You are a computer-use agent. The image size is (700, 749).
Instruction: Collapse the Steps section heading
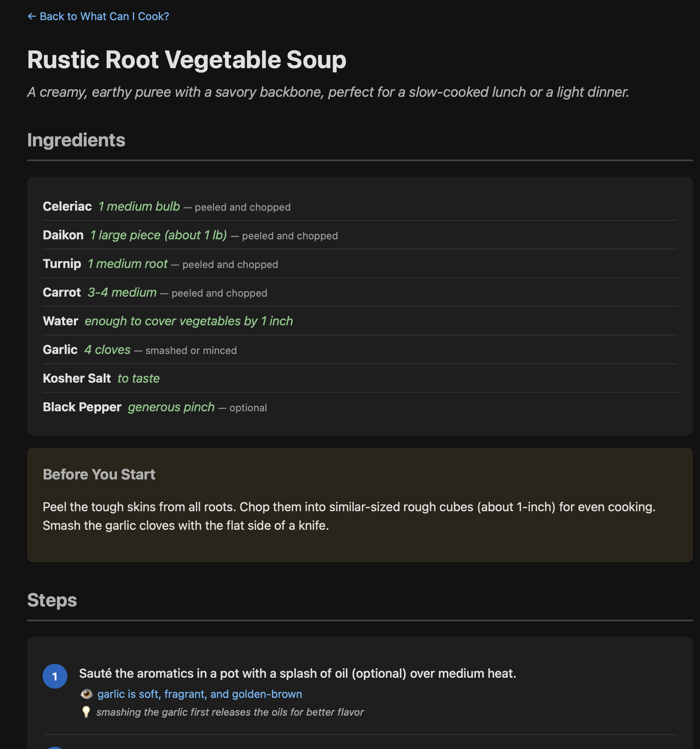click(x=51, y=600)
